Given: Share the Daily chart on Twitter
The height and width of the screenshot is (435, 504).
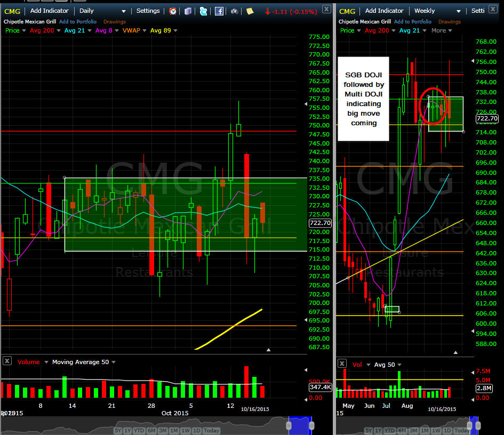Looking at the screenshot, I should pyautogui.click(x=203, y=11).
